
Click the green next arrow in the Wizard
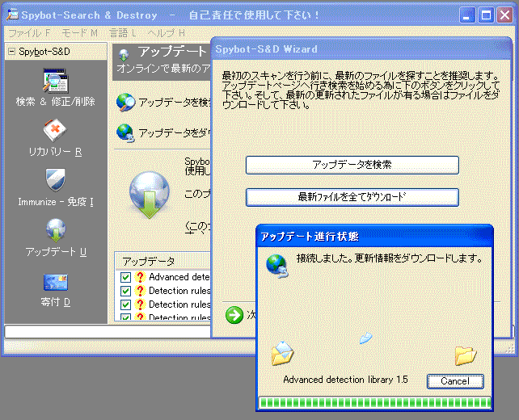pos(234,315)
